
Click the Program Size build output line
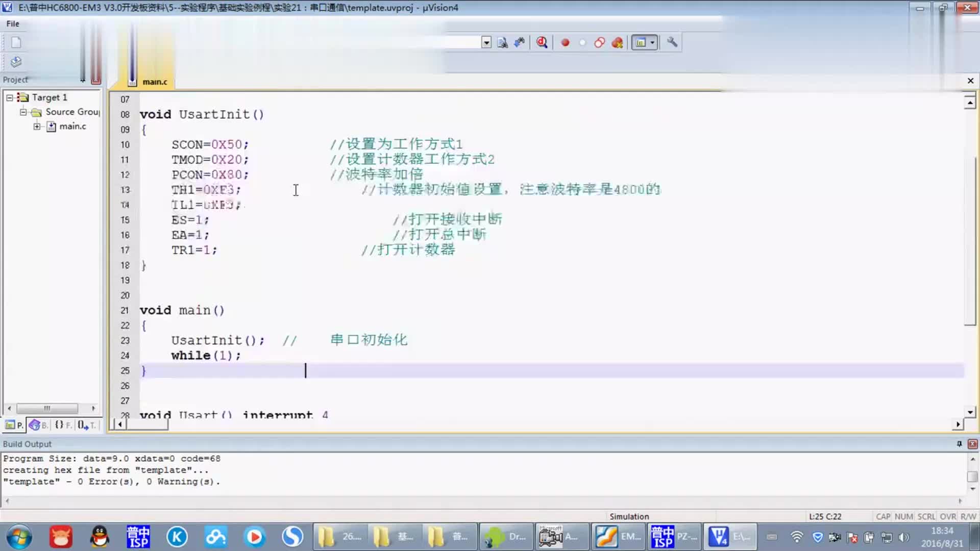point(112,459)
